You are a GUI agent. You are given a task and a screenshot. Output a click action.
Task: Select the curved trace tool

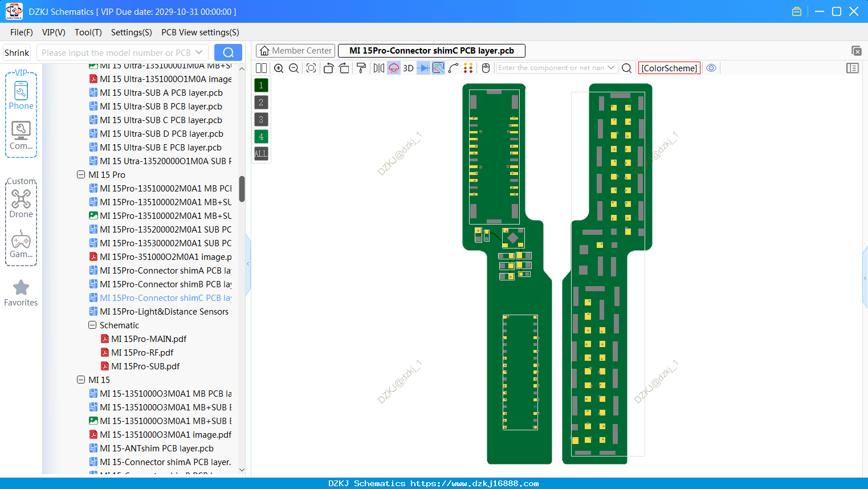[453, 68]
